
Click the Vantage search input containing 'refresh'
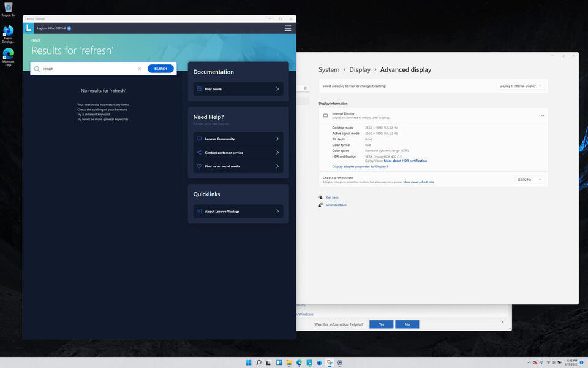89,69
